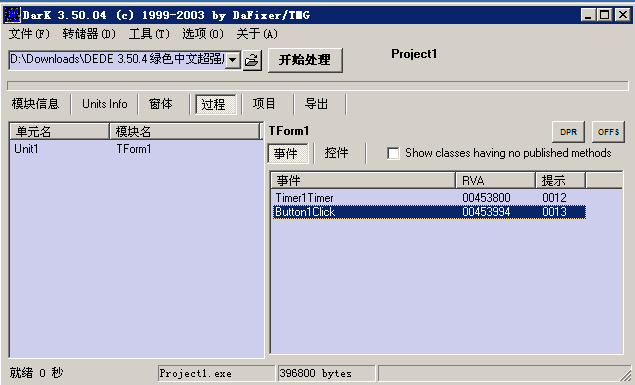635x385 pixels.
Task: Click the RVA column header
Action: (496, 180)
